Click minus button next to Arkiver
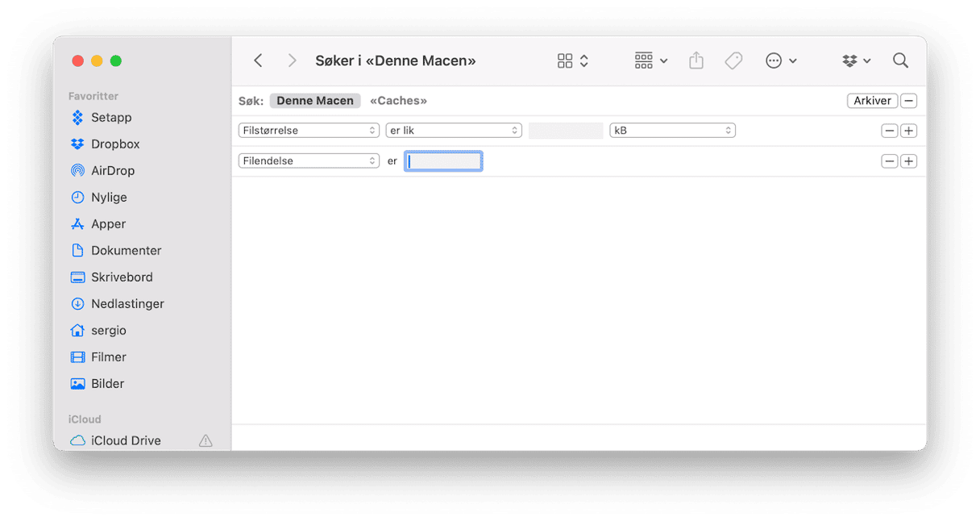 [x=909, y=101]
